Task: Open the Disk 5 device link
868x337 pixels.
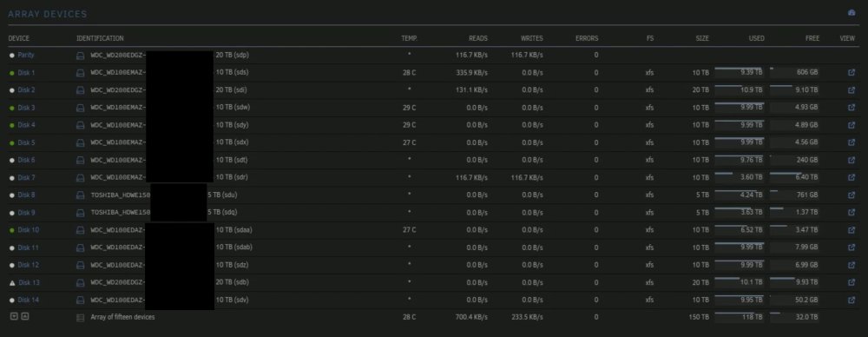Action: (x=26, y=142)
